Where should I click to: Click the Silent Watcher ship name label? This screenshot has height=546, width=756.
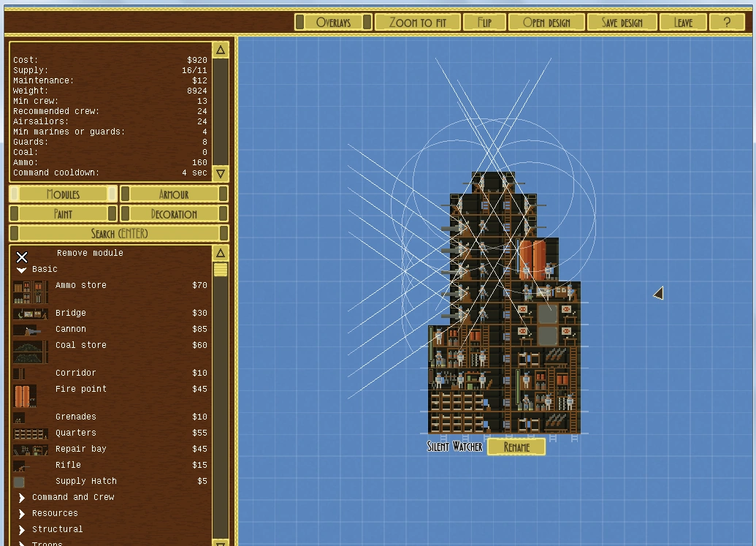coord(454,447)
